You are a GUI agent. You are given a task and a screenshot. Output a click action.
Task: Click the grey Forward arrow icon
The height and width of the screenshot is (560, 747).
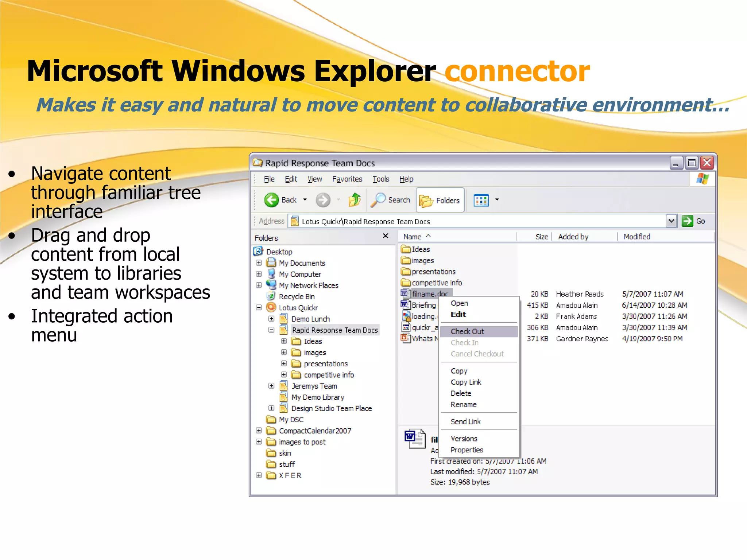pos(323,200)
